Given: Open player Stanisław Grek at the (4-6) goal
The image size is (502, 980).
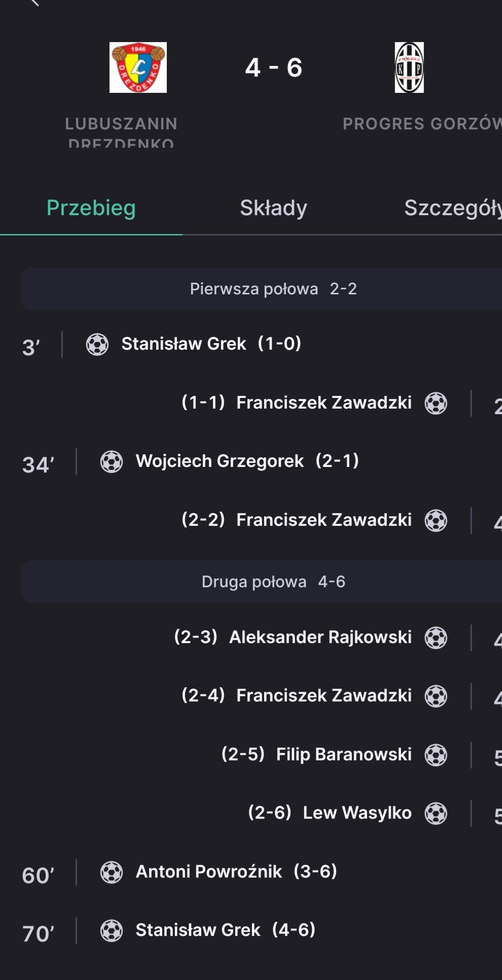Looking at the screenshot, I should (x=198, y=930).
